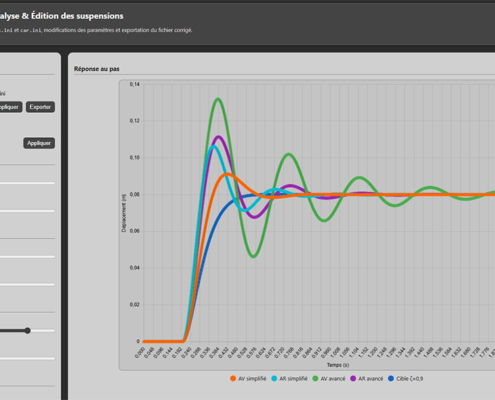Click the blue Cible legend dot
This screenshot has height=400, width=495.
tap(391, 379)
